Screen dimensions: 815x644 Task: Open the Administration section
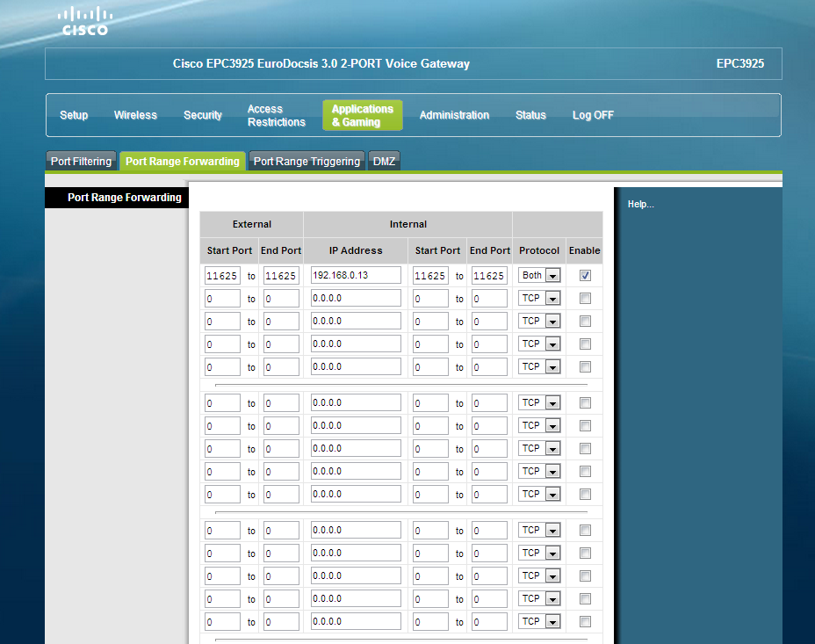(x=454, y=115)
